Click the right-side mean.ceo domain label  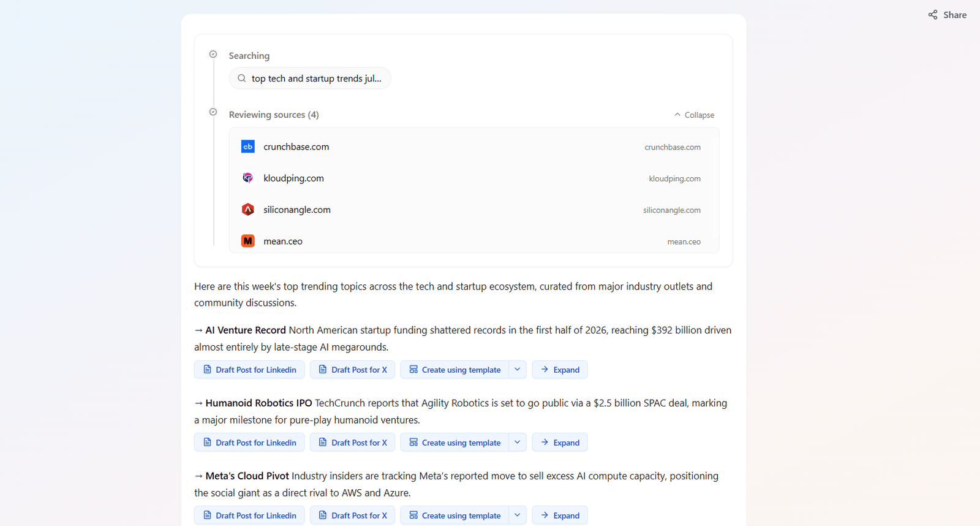tap(684, 242)
